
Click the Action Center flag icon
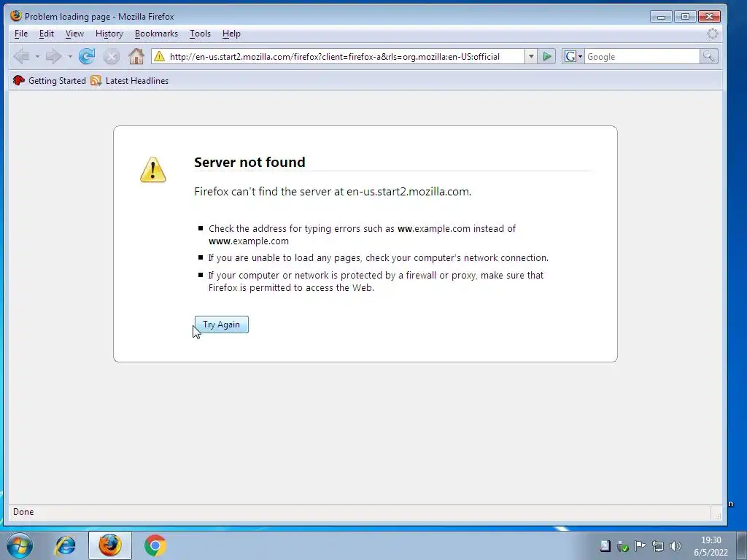640,546
